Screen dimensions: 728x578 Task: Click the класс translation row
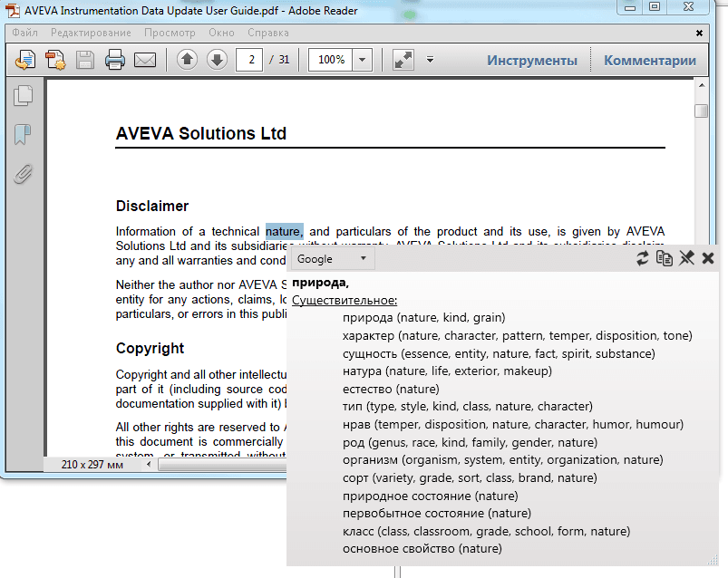pyautogui.click(x=487, y=531)
